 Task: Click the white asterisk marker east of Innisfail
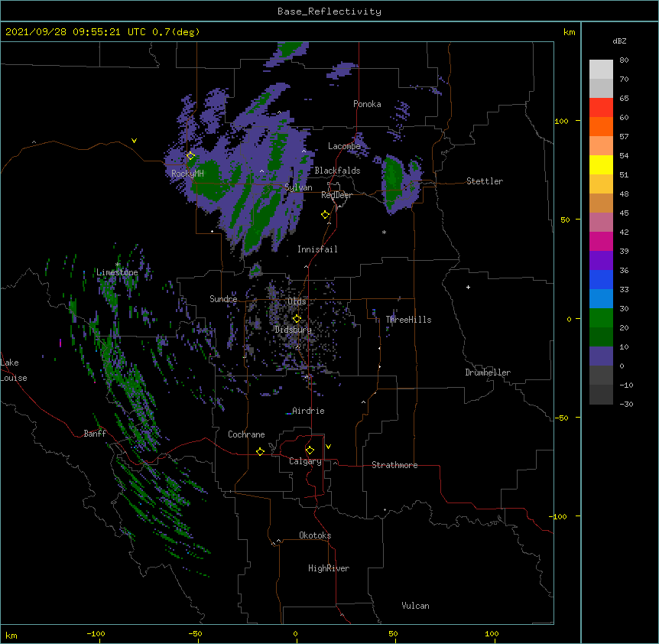point(384,232)
